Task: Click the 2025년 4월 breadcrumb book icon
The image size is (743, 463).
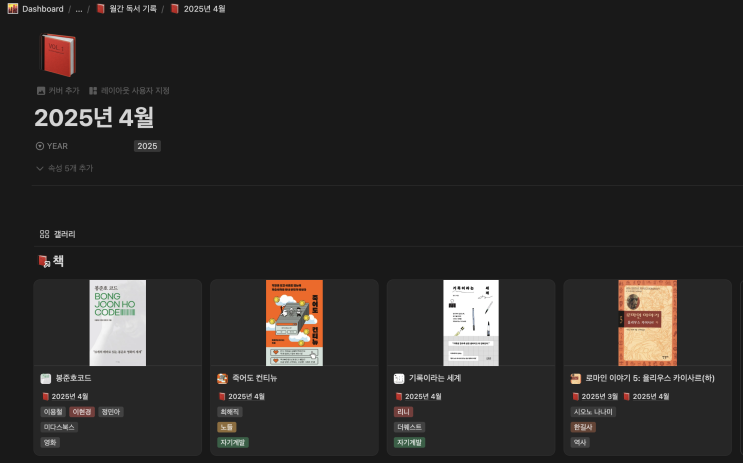Action: (175, 9)
